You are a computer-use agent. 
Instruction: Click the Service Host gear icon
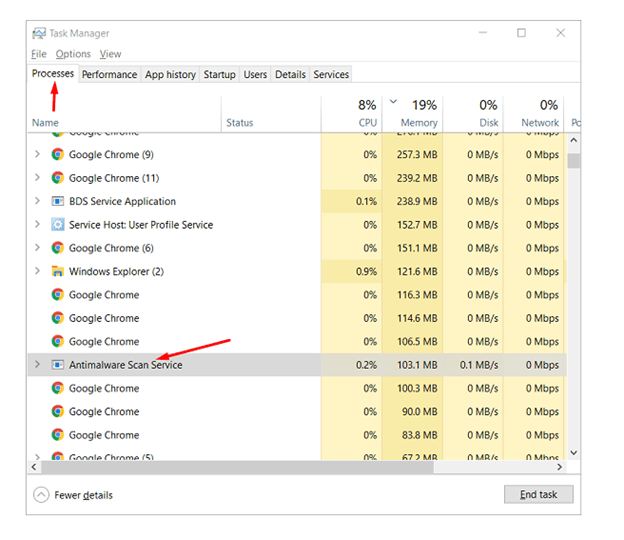pos(58,225)
